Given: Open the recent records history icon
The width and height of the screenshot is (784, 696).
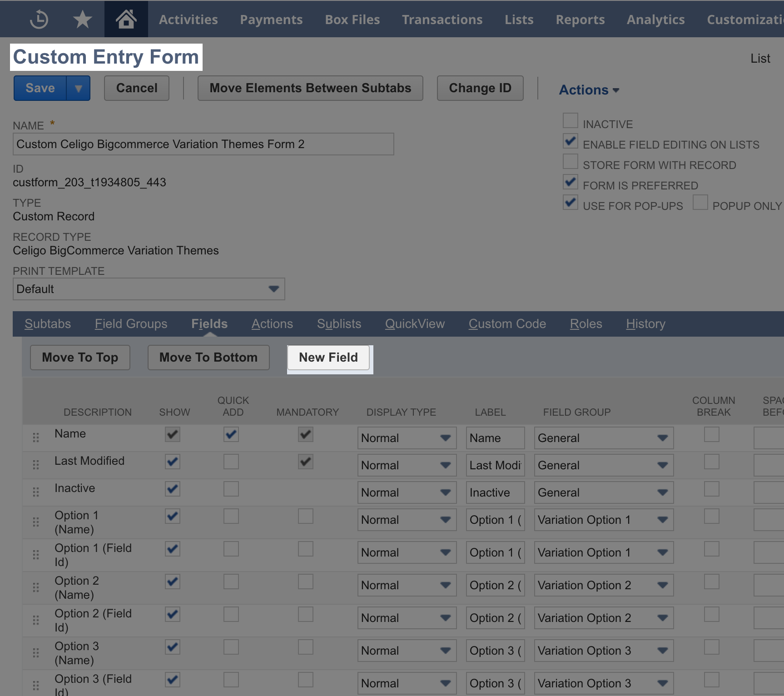Looking at the screenshot, I should tap(39, 20).
